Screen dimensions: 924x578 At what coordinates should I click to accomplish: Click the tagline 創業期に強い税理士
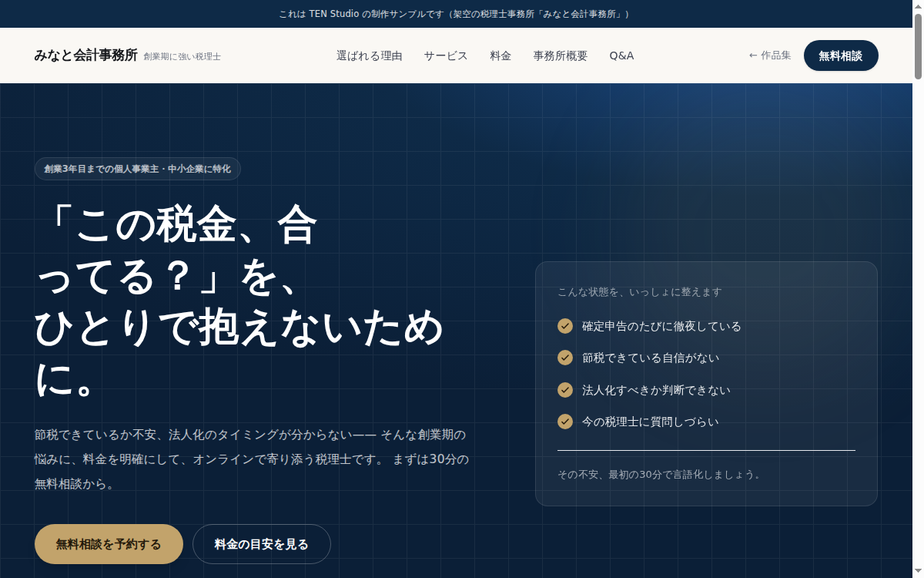pyautogui.click(x=182, y=56)
